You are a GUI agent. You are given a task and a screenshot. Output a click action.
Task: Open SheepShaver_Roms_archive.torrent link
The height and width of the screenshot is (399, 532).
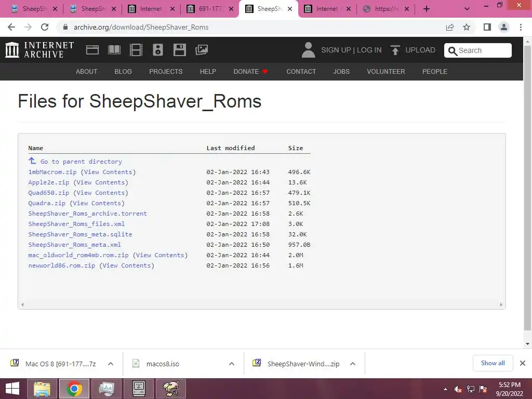point(87,214)
